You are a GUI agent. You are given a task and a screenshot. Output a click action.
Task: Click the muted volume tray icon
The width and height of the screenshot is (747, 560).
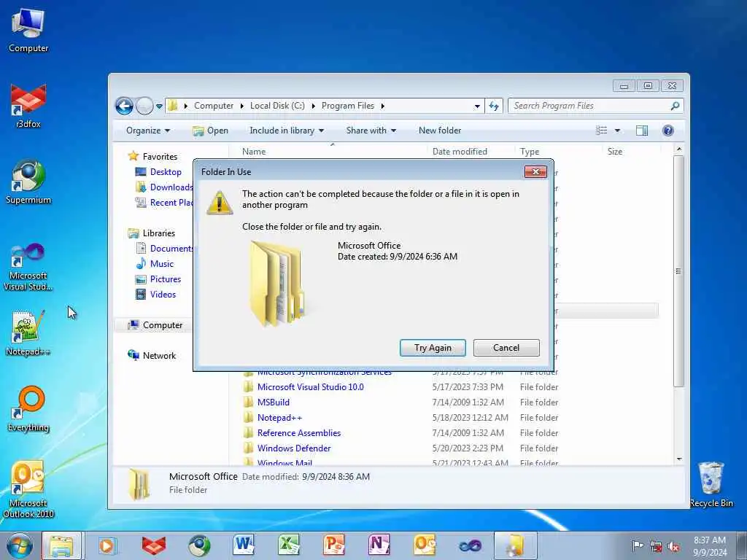tap(673, 546)
